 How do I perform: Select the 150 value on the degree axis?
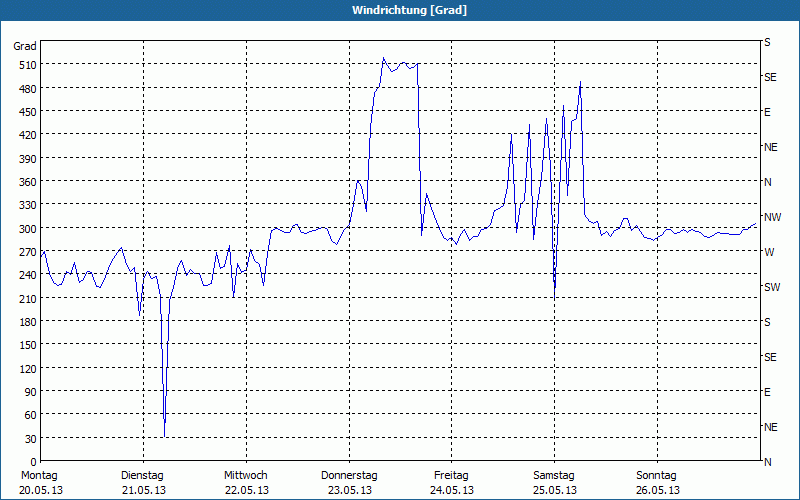click(x=28, y=345)
